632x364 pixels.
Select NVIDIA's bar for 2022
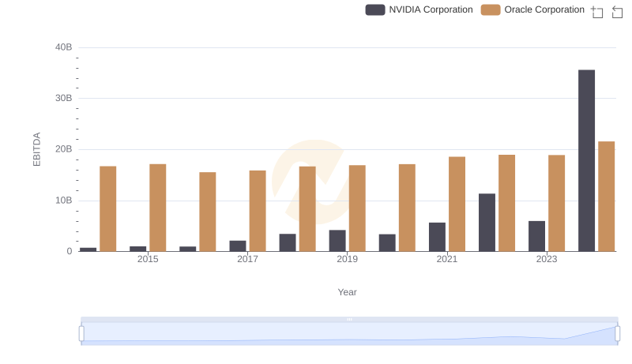pyautogui.click(x=487, y=223)
